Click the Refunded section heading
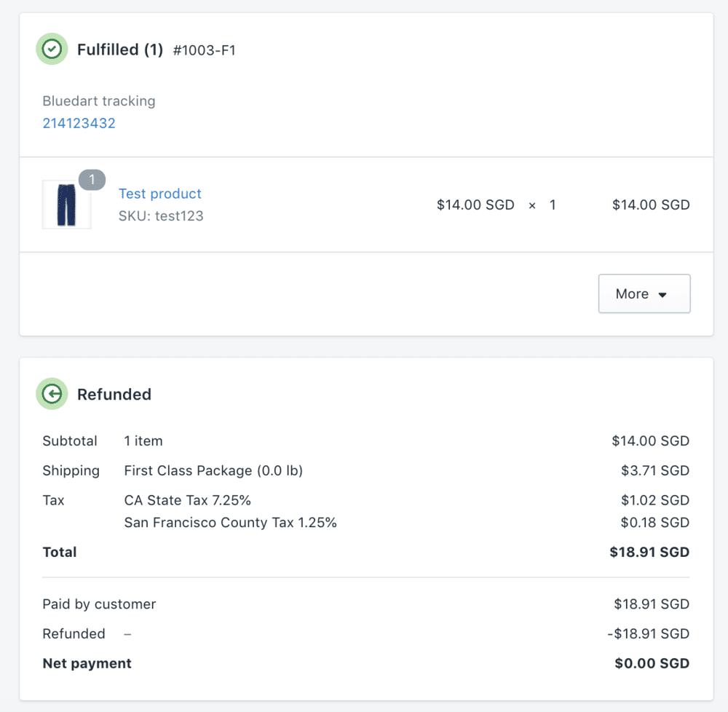Viewport: 728px width, 712px height. pyautogui.click(x=114, y=395)
